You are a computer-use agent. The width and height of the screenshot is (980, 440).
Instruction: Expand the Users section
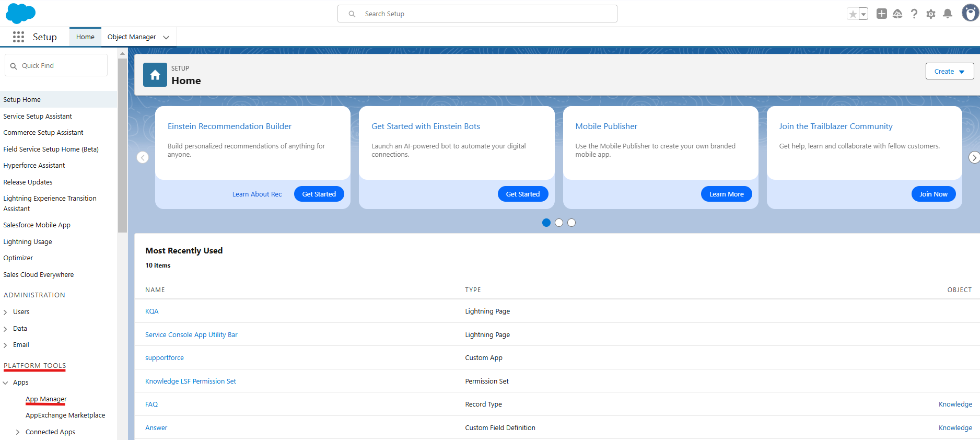point(5,312)
